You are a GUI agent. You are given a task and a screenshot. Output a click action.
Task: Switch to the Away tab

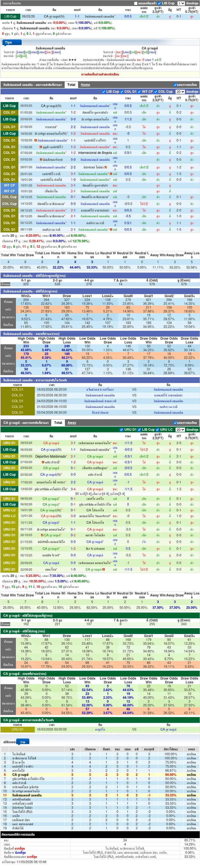72,422
